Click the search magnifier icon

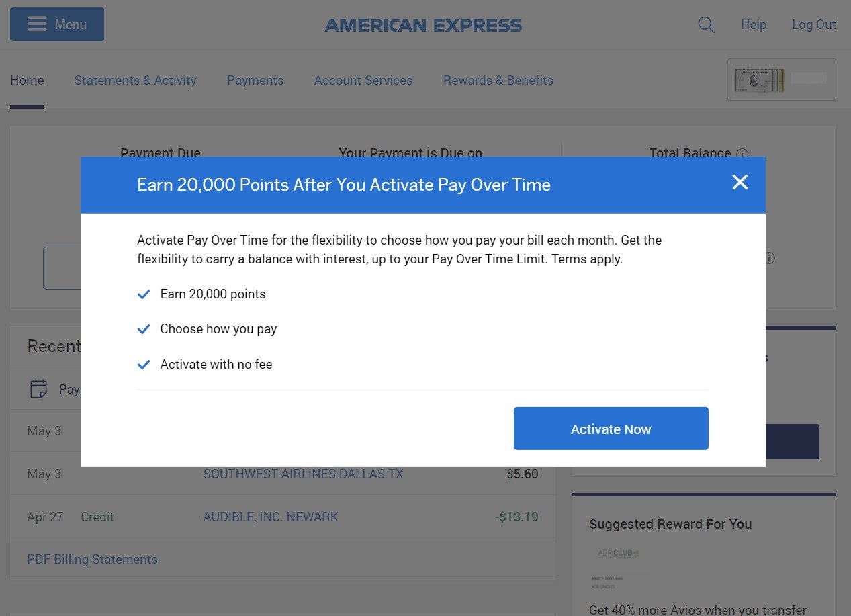706,24
